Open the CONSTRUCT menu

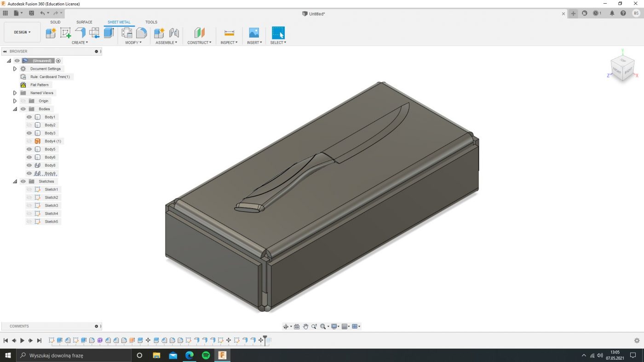pos(199,42)
